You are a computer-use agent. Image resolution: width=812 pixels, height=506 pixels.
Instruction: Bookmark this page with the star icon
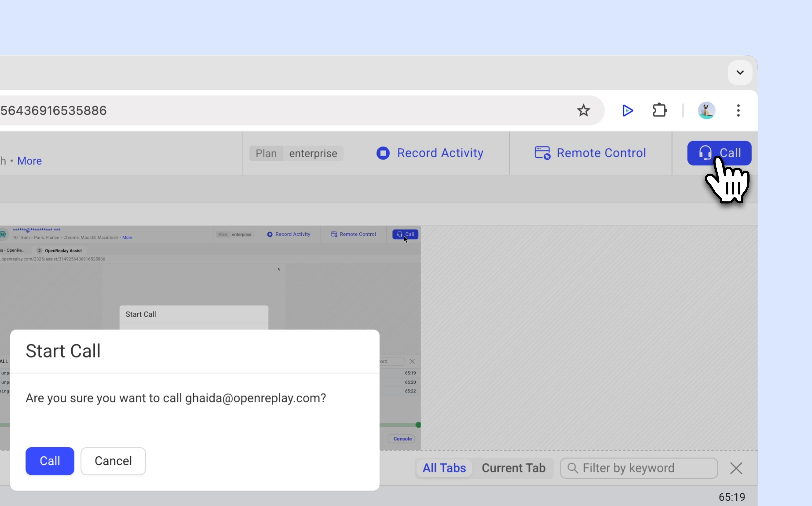[583, 110]
